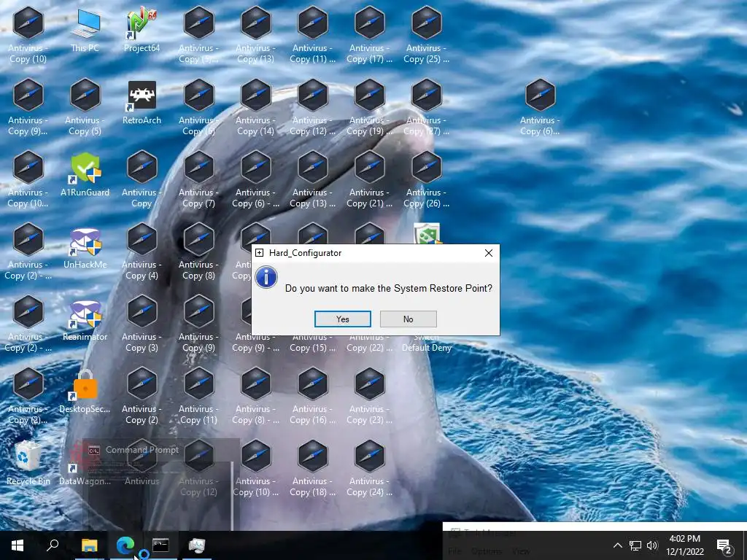This screenshot has height=560, width=747.
Task: Open Microsoft Edge from taskbar
Action: (125, 545)
